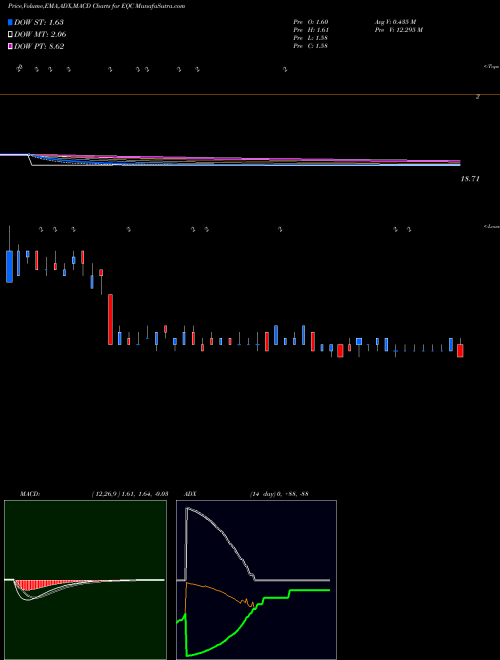This screenshot has height=660, width=500.
Task: Click the first large blue candlestick
Action: point(9,266)
